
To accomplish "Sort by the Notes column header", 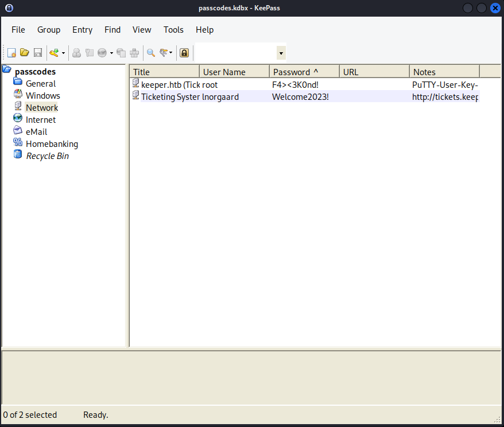I will point(445,72).
